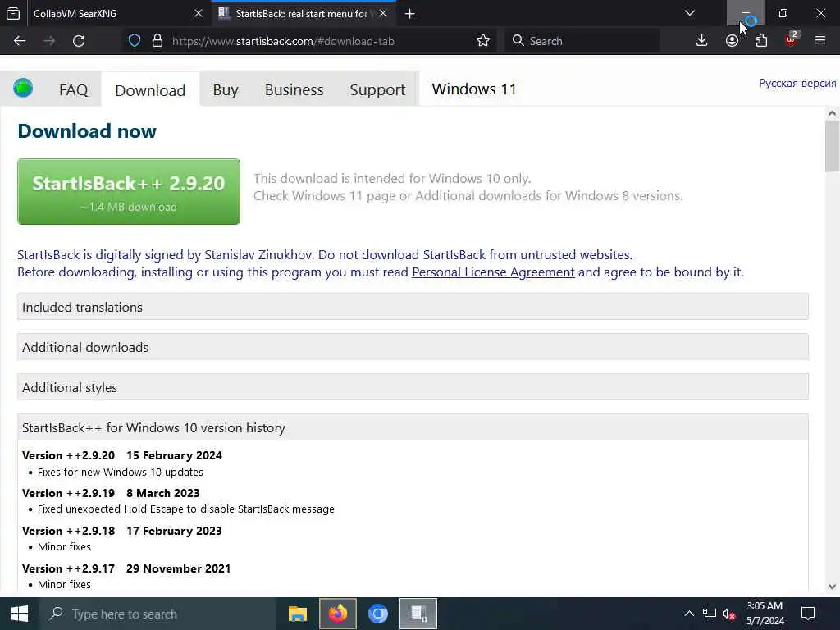This screenshot has width=840, height=630.
Task: Open Firefox View in the tab bar
Action: coord(13,13)
